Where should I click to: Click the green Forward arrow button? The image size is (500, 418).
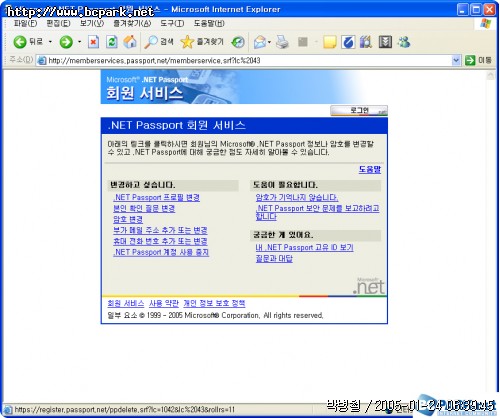tap(66, 42)
